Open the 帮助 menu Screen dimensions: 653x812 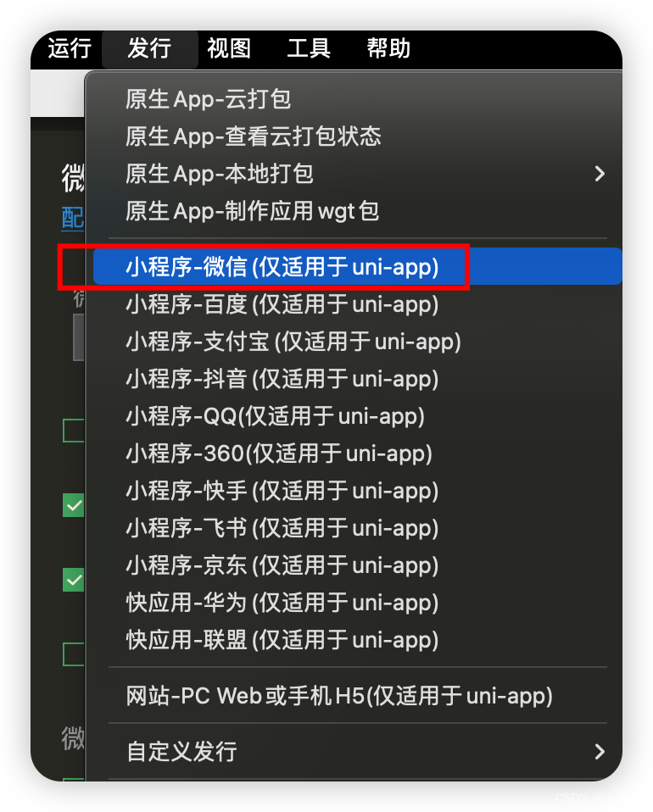coord(388,48)
